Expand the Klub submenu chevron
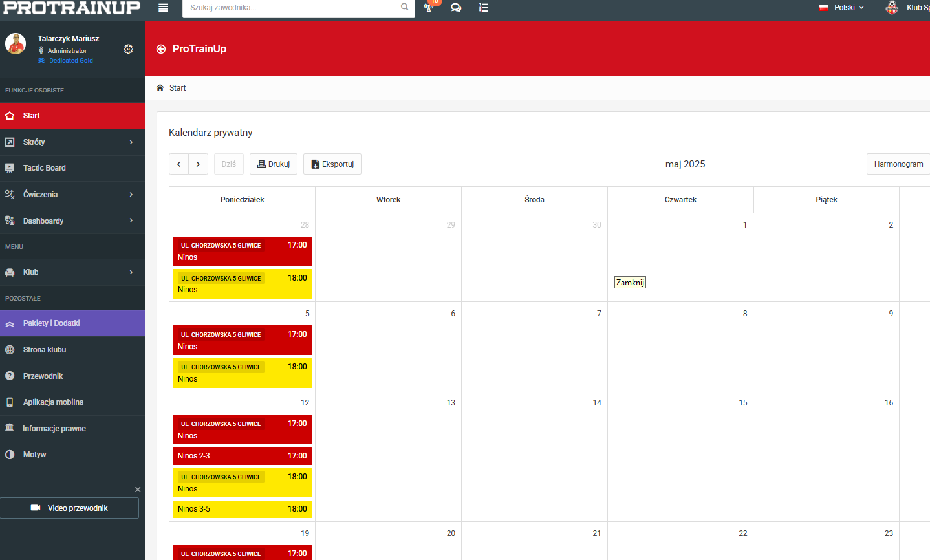 coord(131,272)
